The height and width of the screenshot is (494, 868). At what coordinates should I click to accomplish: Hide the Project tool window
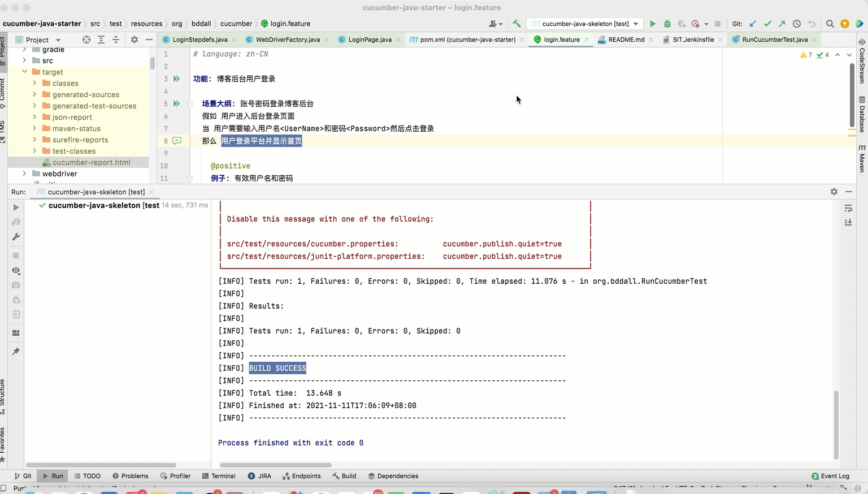tap(149, 40)
